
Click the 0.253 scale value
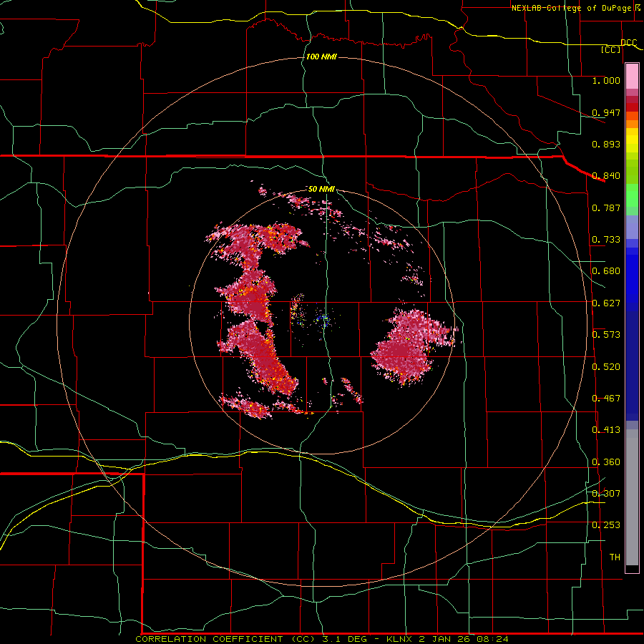pos(606,525)
